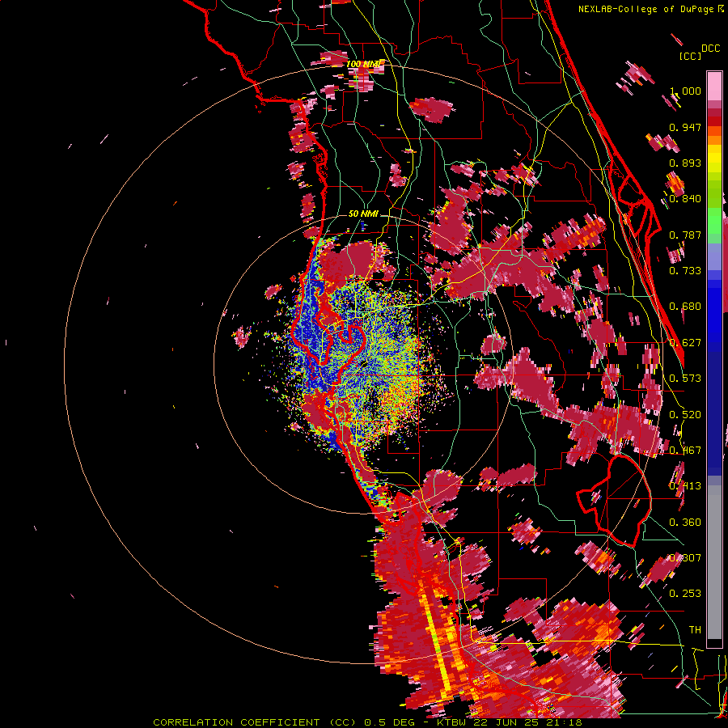The height and width of the screenshot is (728, 728).
Task: Select the 1.000 color scale value
Action: tap(685, 91)
